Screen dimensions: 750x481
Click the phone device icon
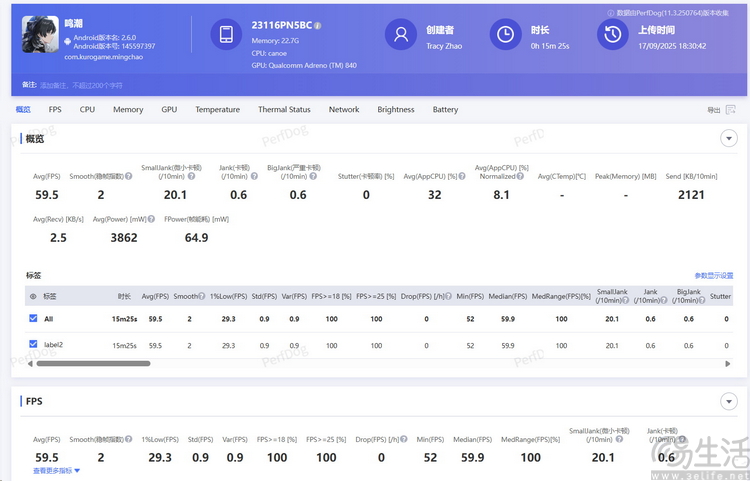226,36
